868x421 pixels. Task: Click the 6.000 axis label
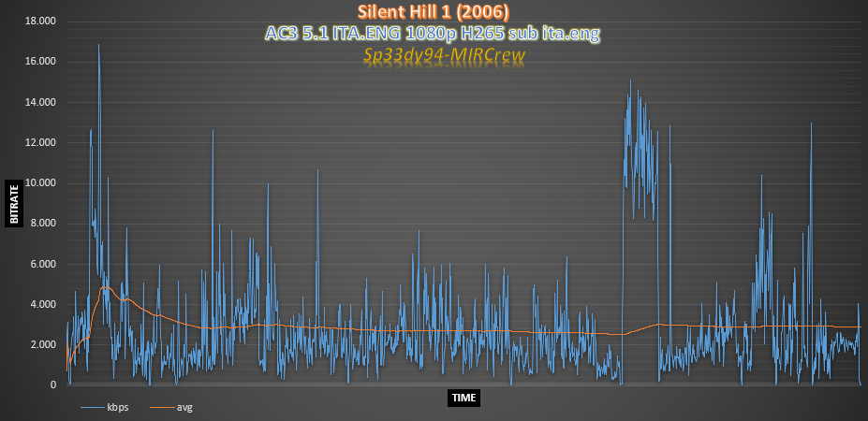point(44,264)
